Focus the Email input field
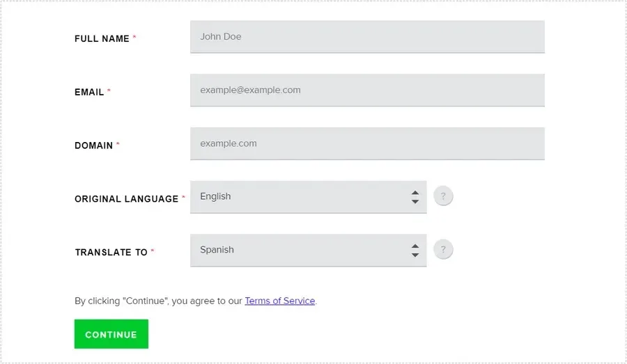The width and height of the screenshot is (627, 364). [x=367, y=90]
